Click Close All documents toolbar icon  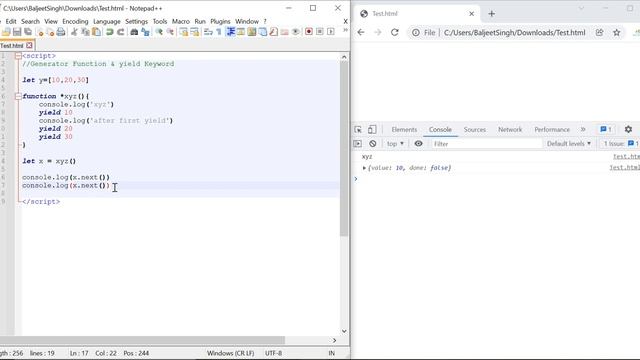(x=50, y=32)
